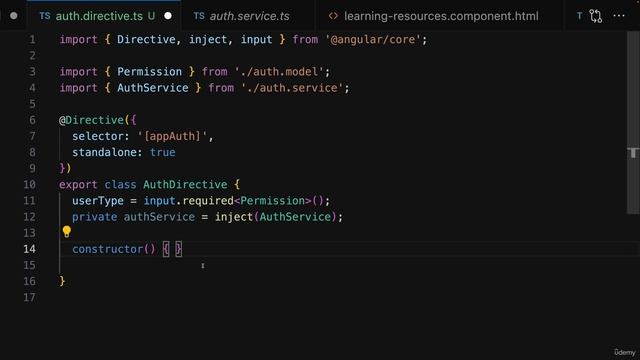Click 'Permission' in the line 3 import
The height and width of the screenshot is (360, 640).
(149, 72)
